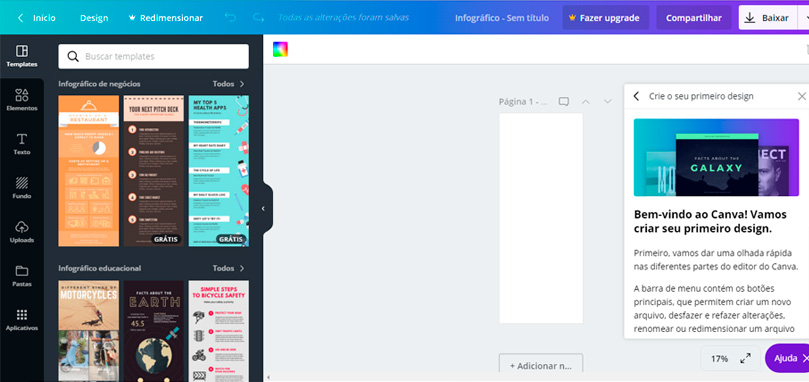Go back in the 'Crie o seu primeiro design' panel

tap(636, 96)
